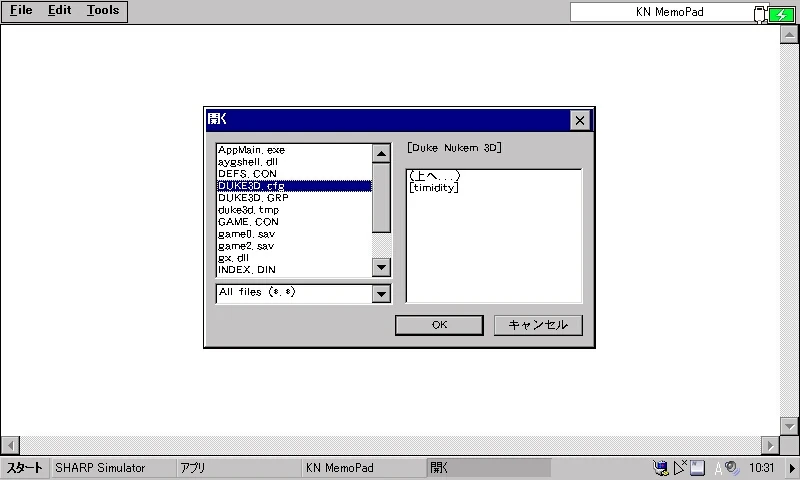
Task: Open the スタート start button
Action: click(24, 468)
